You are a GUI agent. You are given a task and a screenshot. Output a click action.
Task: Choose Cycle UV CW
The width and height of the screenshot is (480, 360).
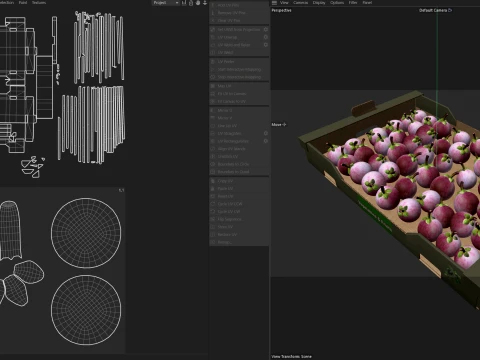[x=239, y=212]
